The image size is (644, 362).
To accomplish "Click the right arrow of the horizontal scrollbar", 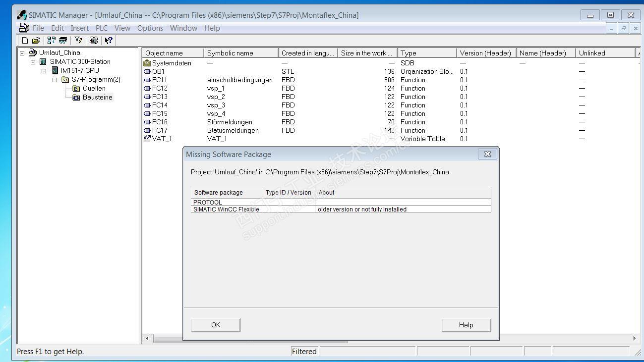I will (x=635, y=339).
